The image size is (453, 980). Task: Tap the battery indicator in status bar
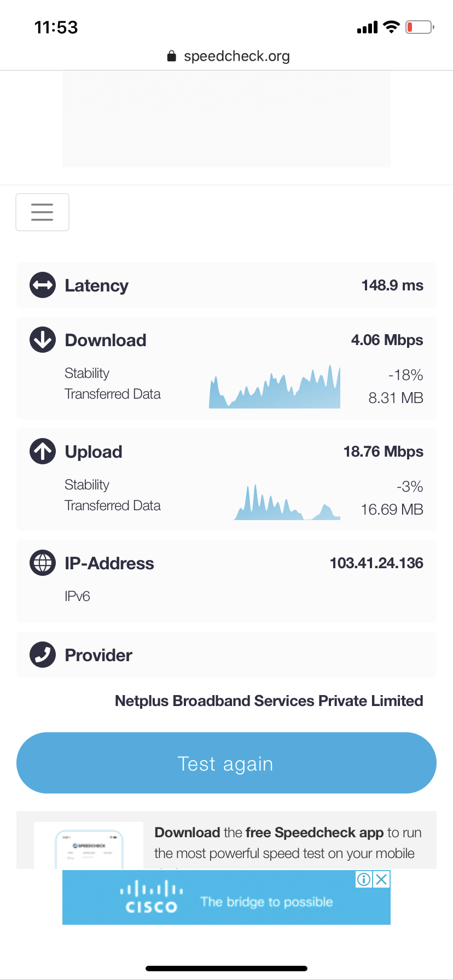[x=420, y=27]
